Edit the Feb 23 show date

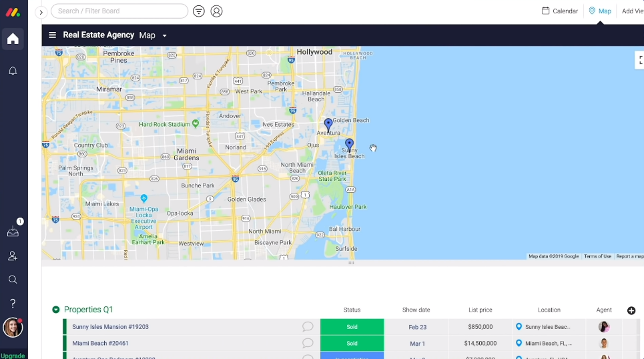pyautogui.click(x=417, y=328)
